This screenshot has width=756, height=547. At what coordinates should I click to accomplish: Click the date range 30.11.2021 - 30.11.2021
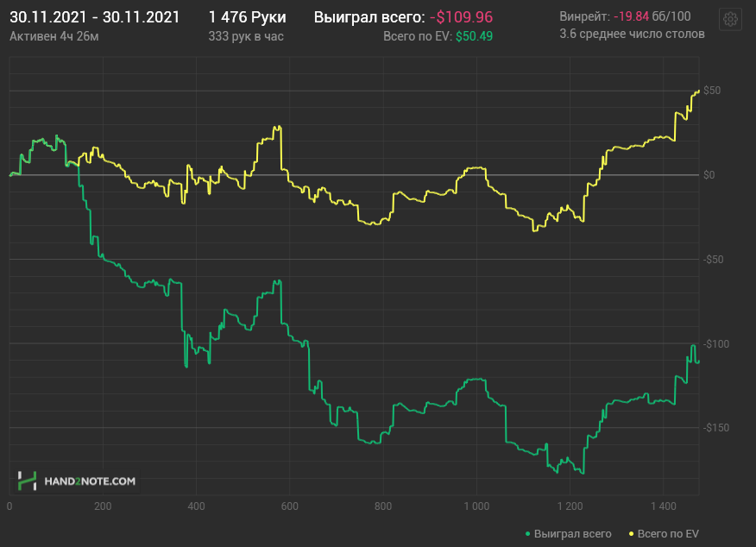coord(95,17)
